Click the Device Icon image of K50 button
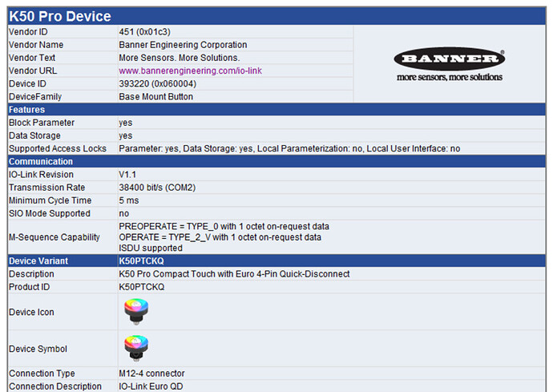 [136, 311]
